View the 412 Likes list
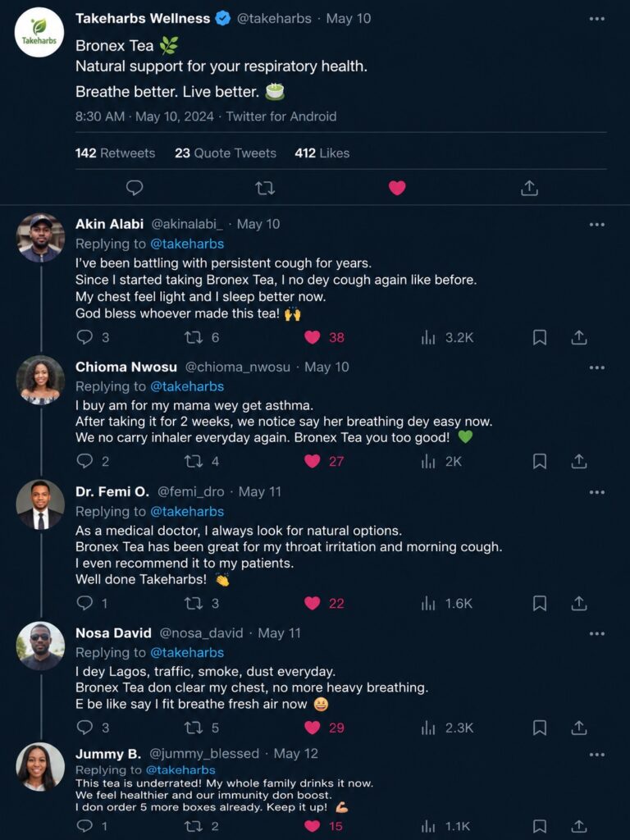The width and height of the screenshot is (630, 840). pos(322,153)
